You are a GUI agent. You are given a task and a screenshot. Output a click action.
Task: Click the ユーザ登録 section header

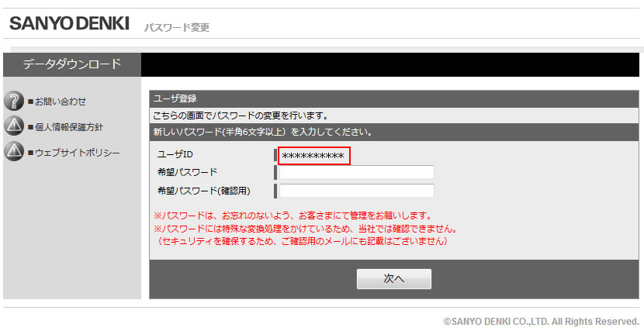(x=394, y=98)
